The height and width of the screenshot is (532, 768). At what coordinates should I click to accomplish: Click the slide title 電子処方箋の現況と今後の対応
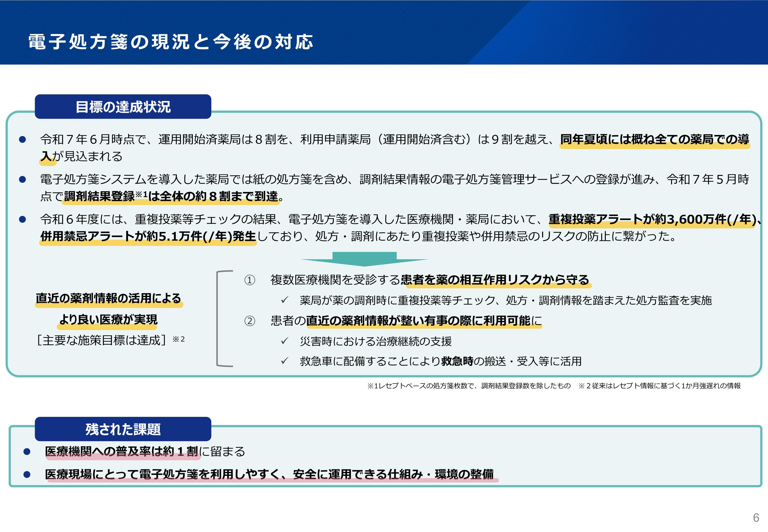pyautogui.click(x=171, y=42)
